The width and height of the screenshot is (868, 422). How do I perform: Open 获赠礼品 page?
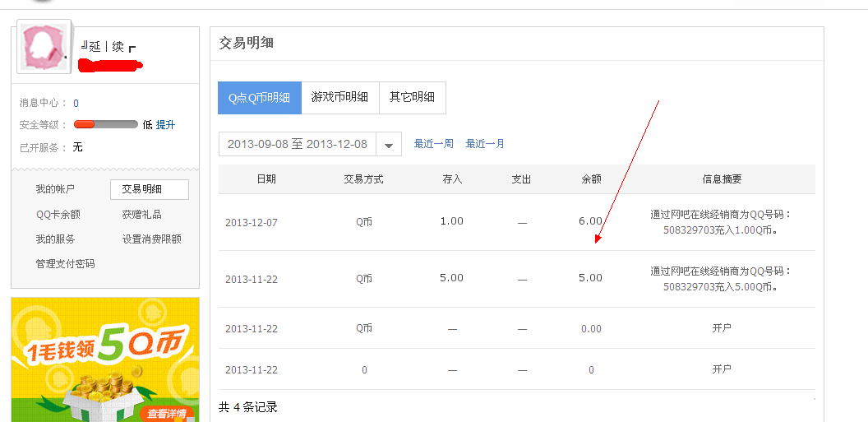tap(141, 215)
